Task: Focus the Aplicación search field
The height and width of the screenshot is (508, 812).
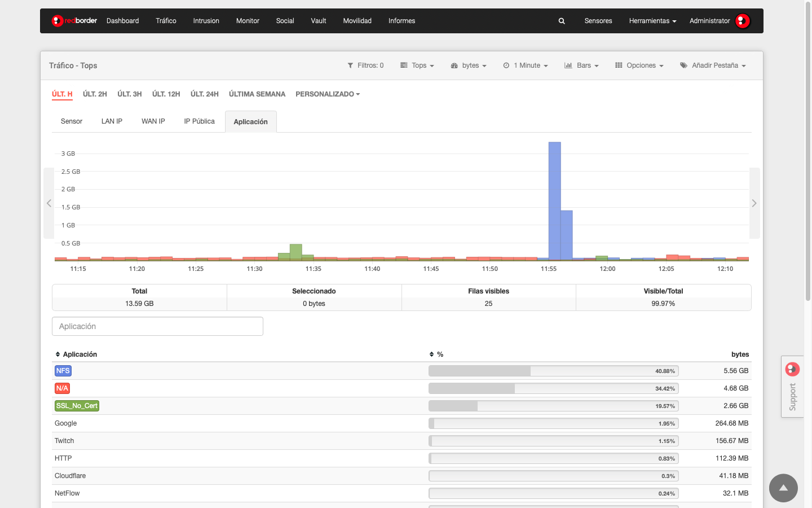Action: (x=157, y=326)
